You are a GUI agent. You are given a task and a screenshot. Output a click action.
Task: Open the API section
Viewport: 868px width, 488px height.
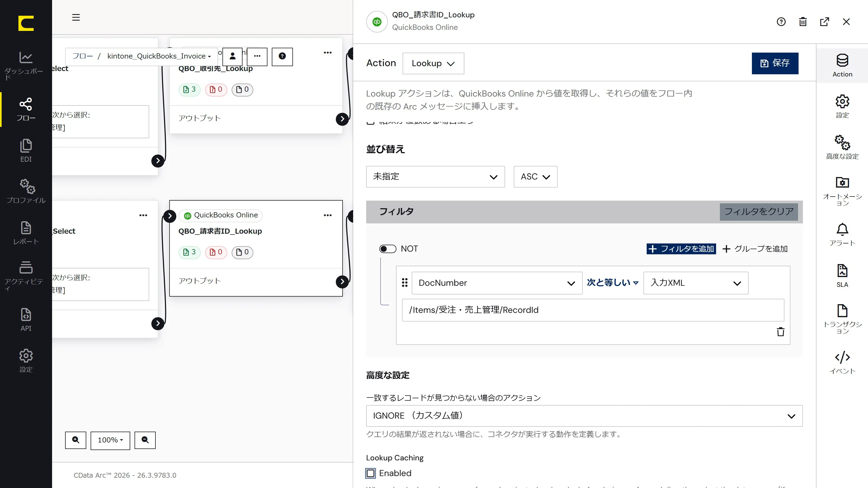pos(26,319)
